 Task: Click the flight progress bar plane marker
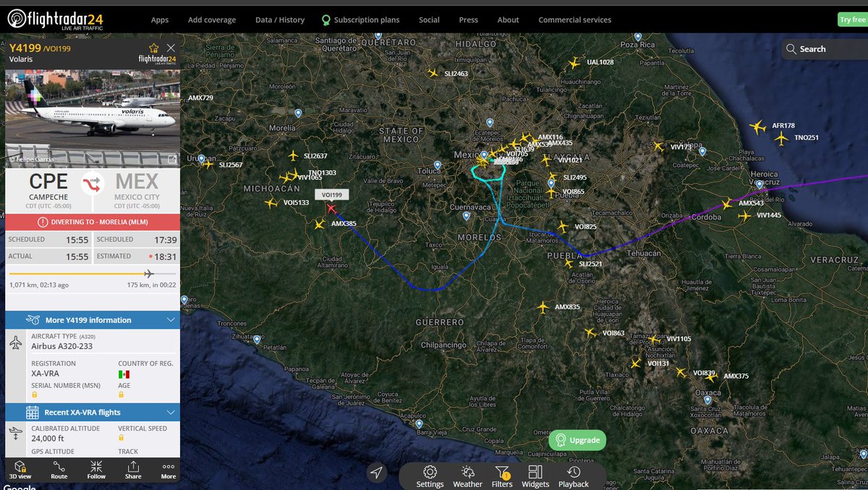149,274
